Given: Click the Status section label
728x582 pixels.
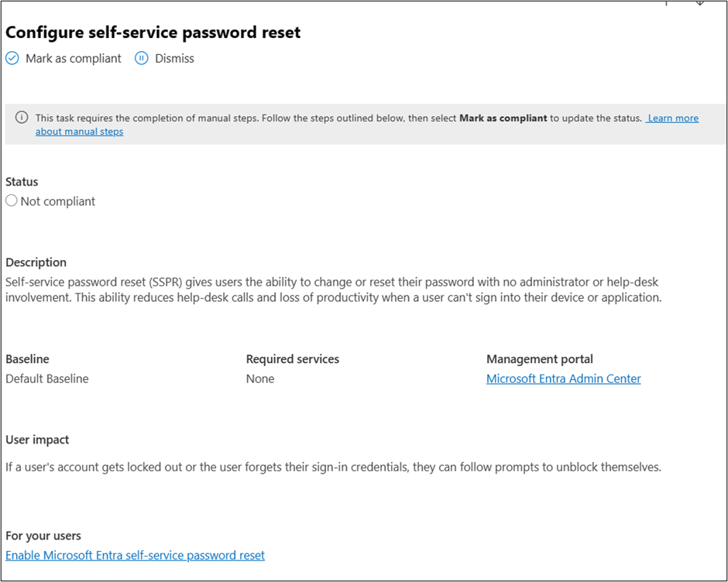Looking at the screenshot, I should [22, 182].
